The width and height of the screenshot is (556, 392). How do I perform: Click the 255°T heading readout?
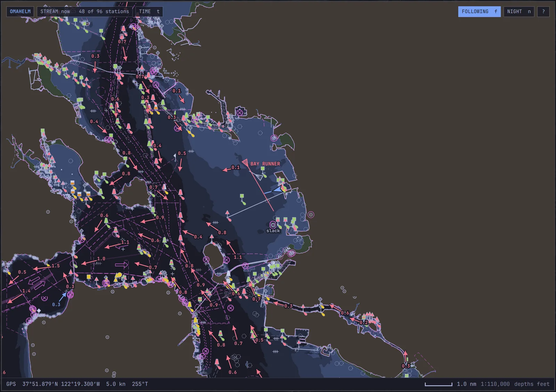[x=140, y=384]
